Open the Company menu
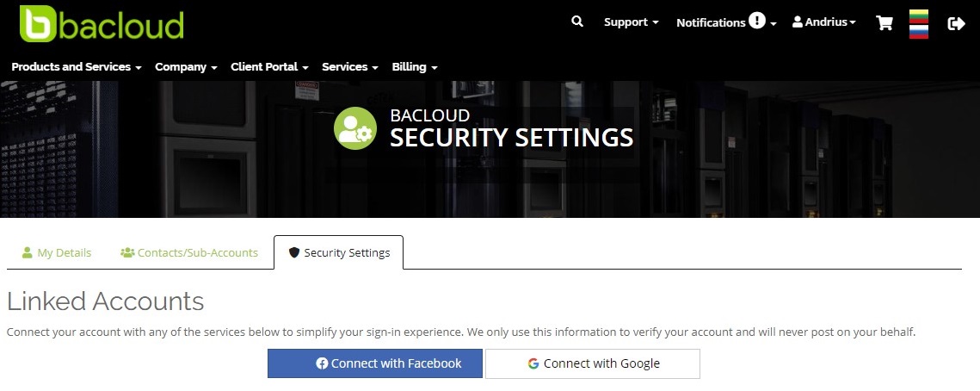Image resolution: width=980 pixels, height=391 pixels. tap(186, 67)
